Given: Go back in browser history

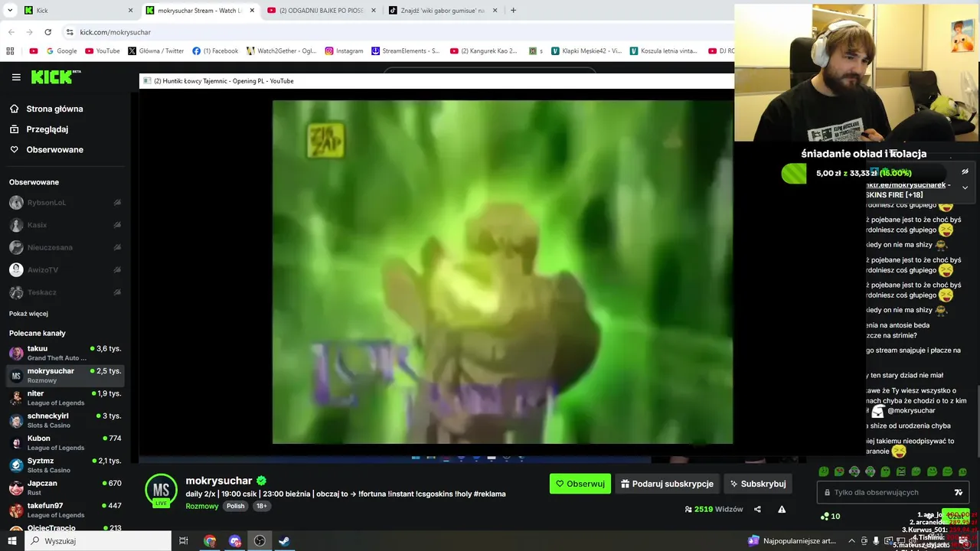Looking at the screenshot, I should point(11,32).
